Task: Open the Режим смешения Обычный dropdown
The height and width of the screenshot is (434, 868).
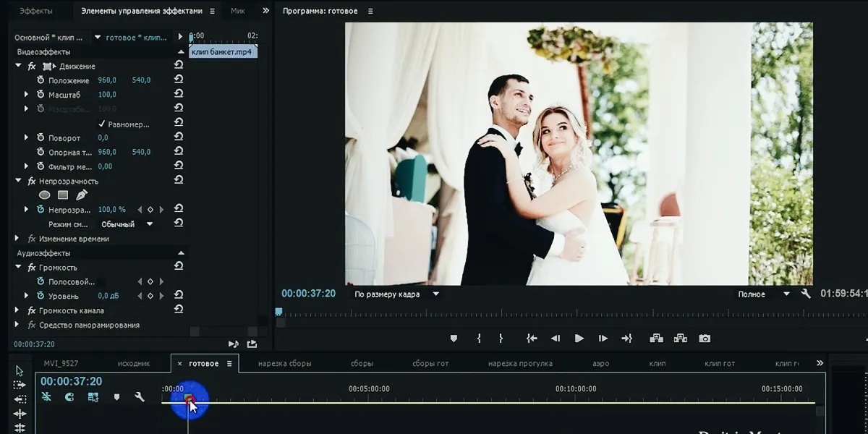Action: [x=127, y=224]
